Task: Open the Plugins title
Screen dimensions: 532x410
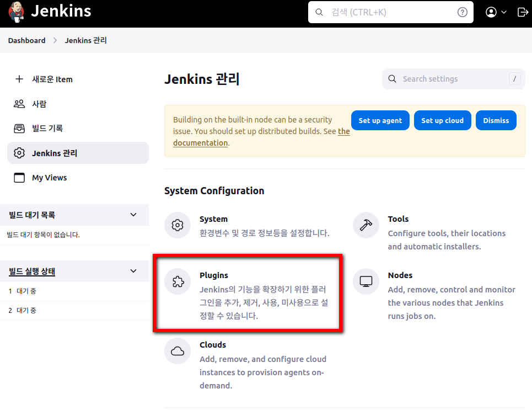Action: (x=214, y=275)
